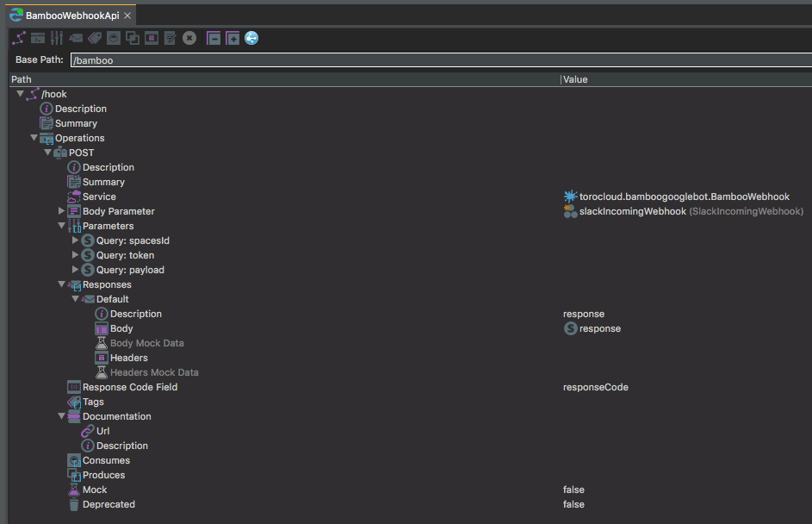Click the slackIncomingWebhook value text
This screenshot has height=524, width=812.
point(633,211)
